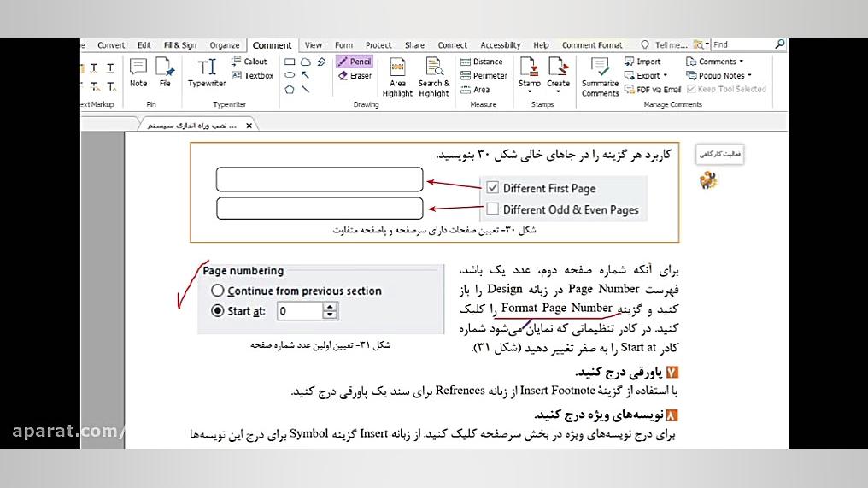Select the Cloud drawing shape
This screenshot has height=488, width=868.
pyautogui.click(x=306, y=62)
